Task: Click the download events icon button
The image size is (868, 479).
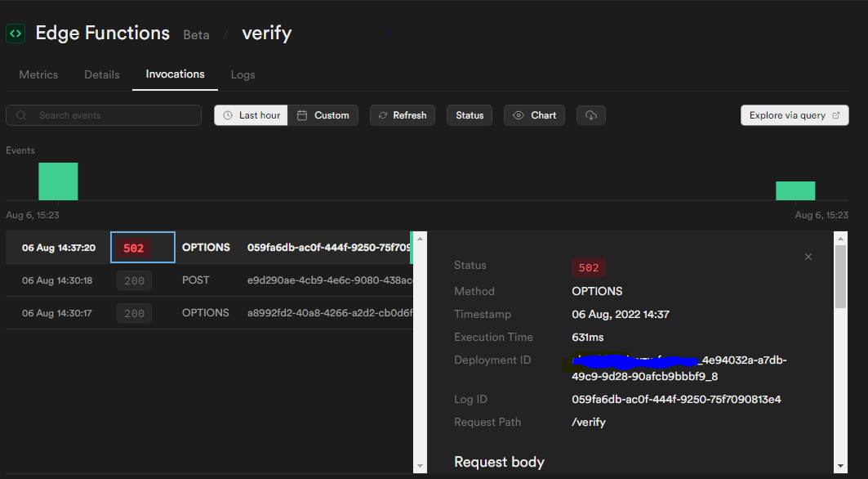Action: point(590,115)
